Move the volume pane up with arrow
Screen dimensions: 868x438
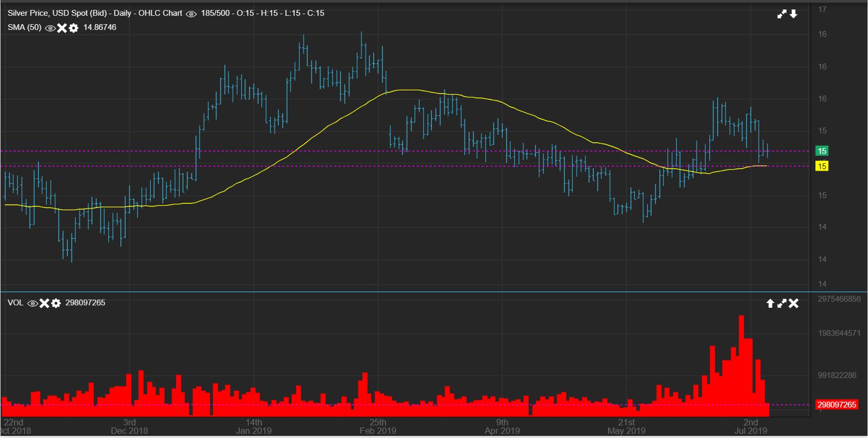[770, 304]
